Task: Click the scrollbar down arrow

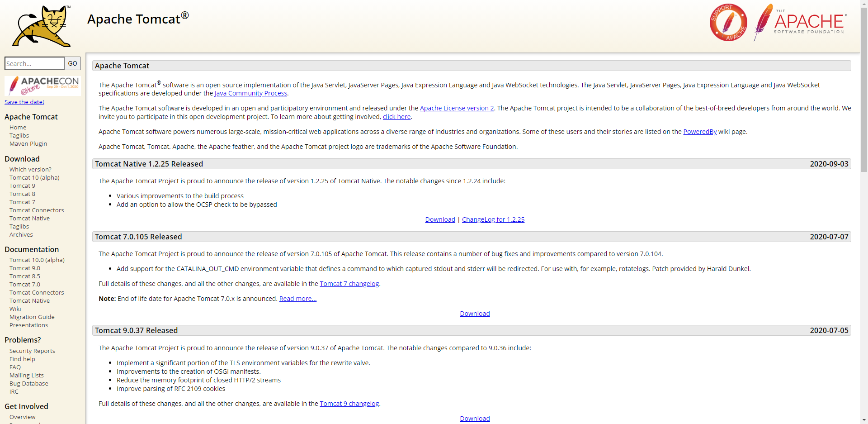Action: (864, 420)
